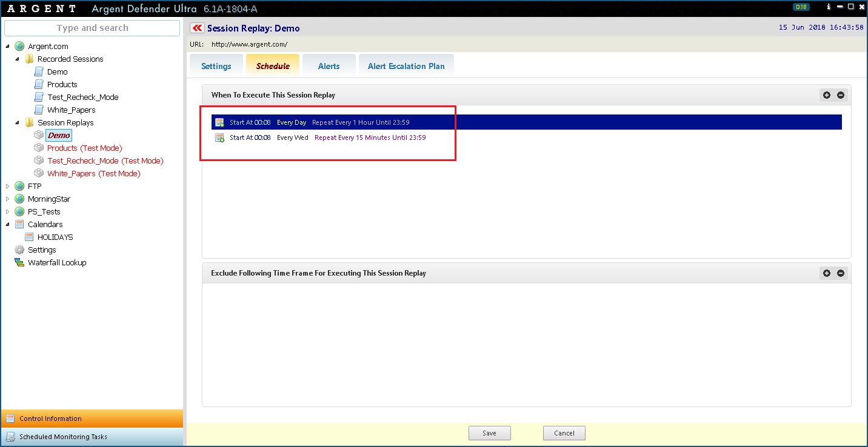
Task: Click the Waterfall Lookup icon
Action: (19, 263)
